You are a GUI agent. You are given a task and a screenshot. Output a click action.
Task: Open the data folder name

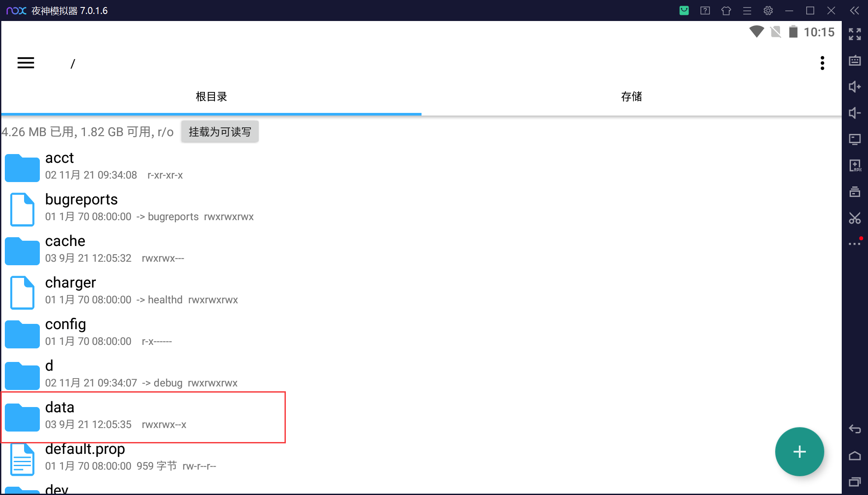[60, 407]
